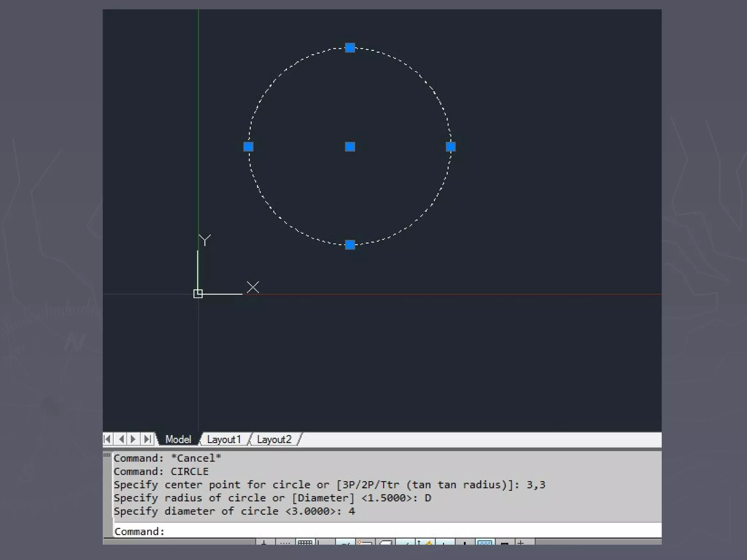Select the left quadrant grip of the circle
The width and height of the screenshot is (747, 560).
tap(248, 147)
